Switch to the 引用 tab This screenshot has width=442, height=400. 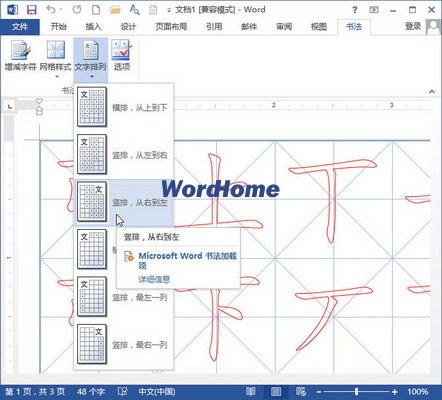click(214, 27)
